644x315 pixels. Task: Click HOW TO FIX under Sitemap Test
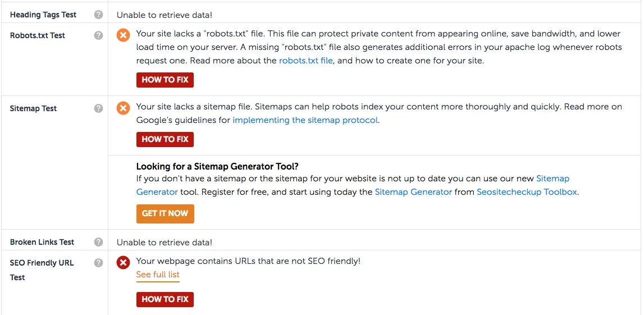click(165, 139)
